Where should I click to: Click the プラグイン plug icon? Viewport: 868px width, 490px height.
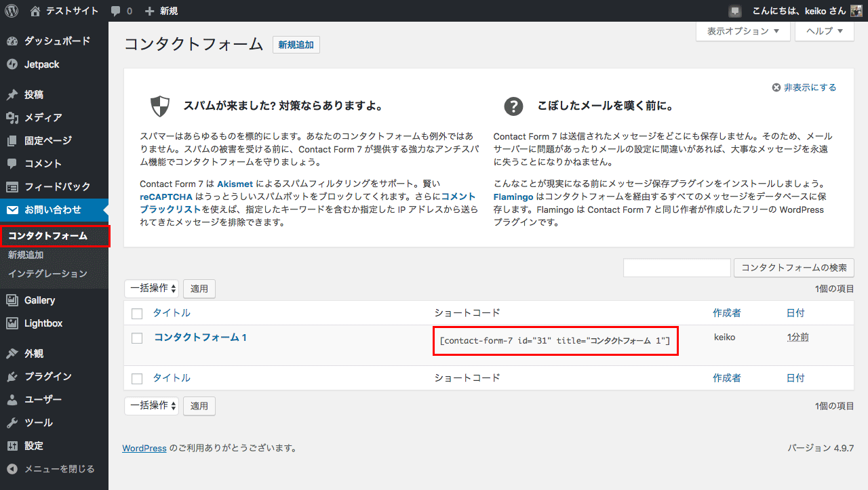click(12, 377)
